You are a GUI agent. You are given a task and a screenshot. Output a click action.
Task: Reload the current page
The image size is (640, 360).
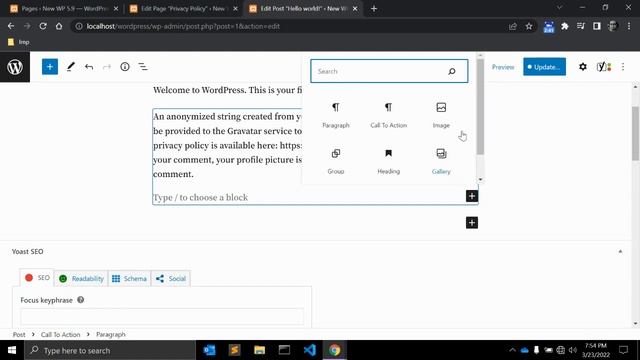pos(43,26)
